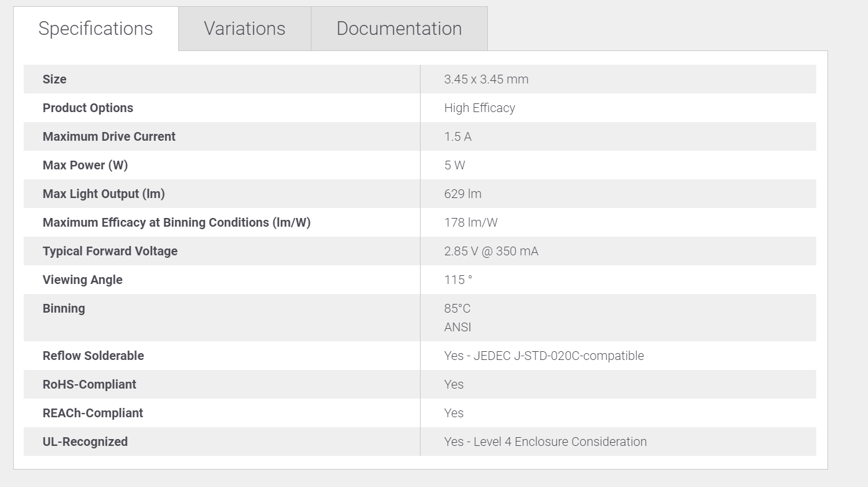Click the 2.85 V @ 350 mA value

pos(491,251)
